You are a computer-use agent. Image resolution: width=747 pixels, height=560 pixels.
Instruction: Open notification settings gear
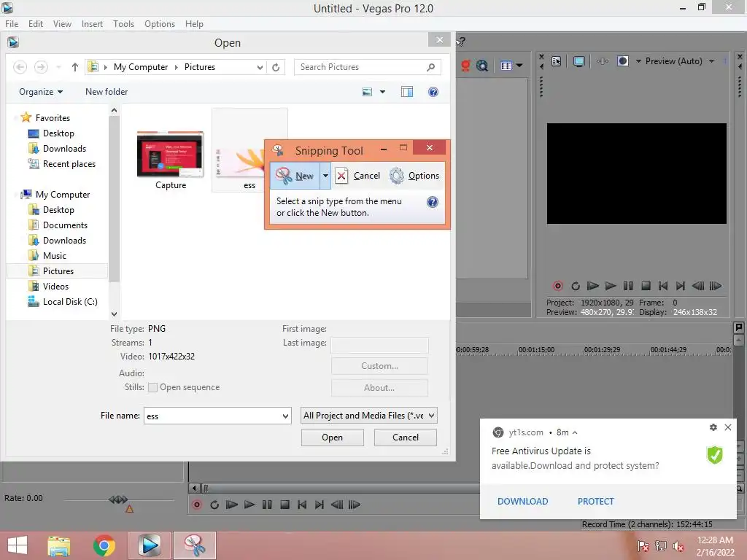[x=713, y=427]
